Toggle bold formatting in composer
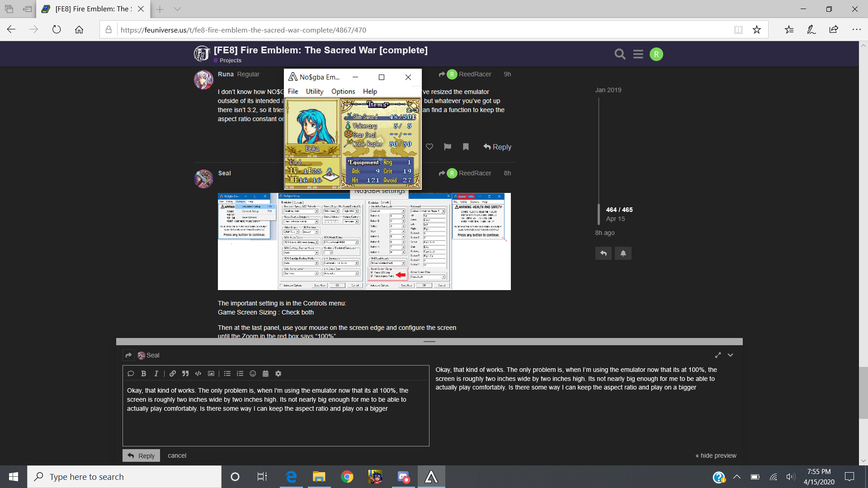Viewport: 868px width, 488px height. click(143, 374)
